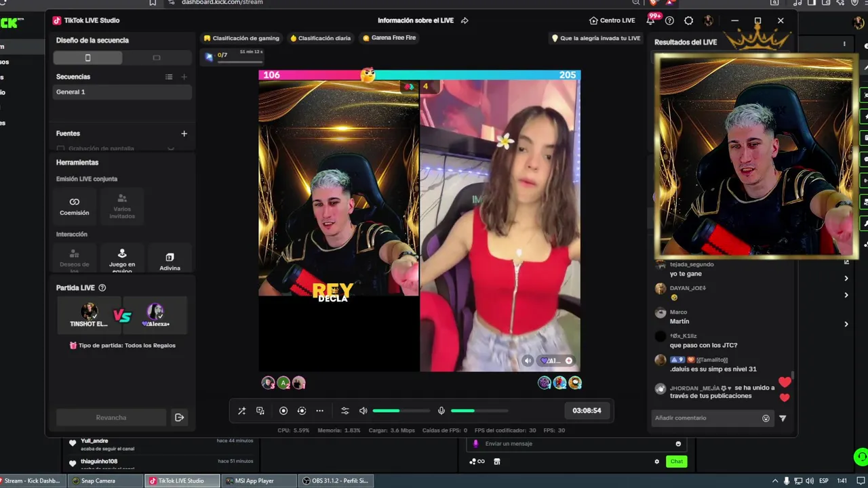Open Que la alegría invada tu LIVE
Image resolution: width=868 pixels, height=488 pixels.
click(596, 38)
